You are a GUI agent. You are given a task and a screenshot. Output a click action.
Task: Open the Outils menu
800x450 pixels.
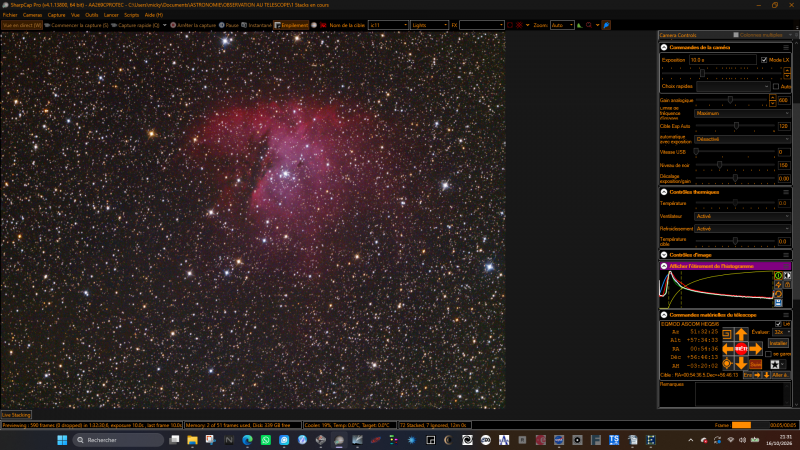(x=91, y=15)
